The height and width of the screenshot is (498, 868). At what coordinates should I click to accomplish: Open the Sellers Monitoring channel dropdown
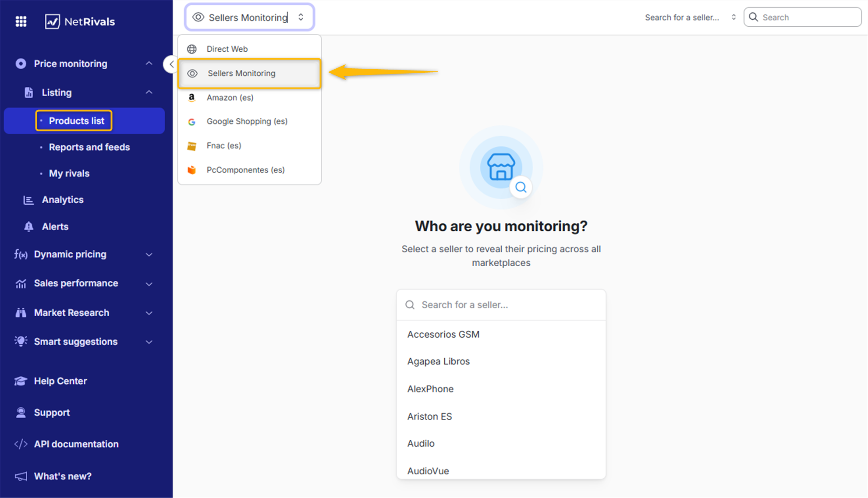pos(249,18)
